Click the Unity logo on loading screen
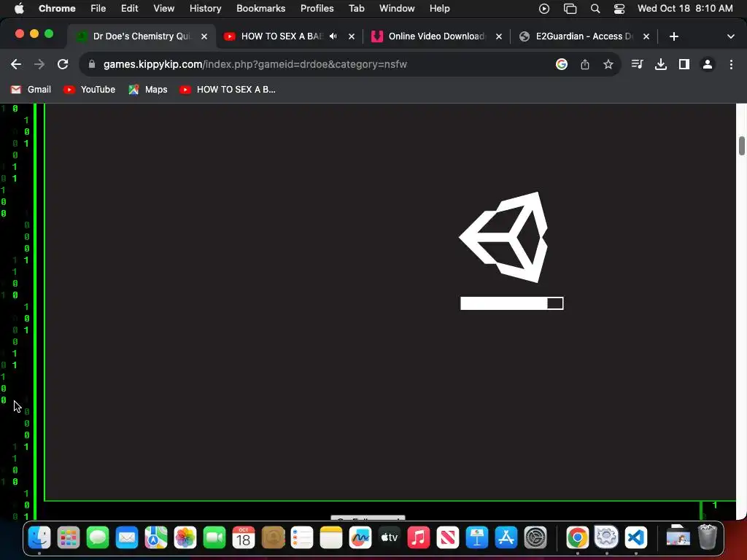The height and width of the screenshot is (560, 747). click(503, 237)
